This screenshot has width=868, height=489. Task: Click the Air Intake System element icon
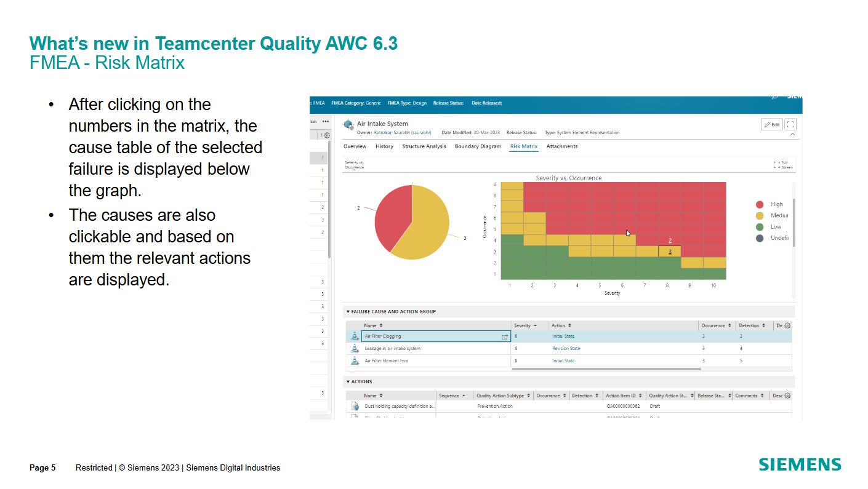coord(347,123)
